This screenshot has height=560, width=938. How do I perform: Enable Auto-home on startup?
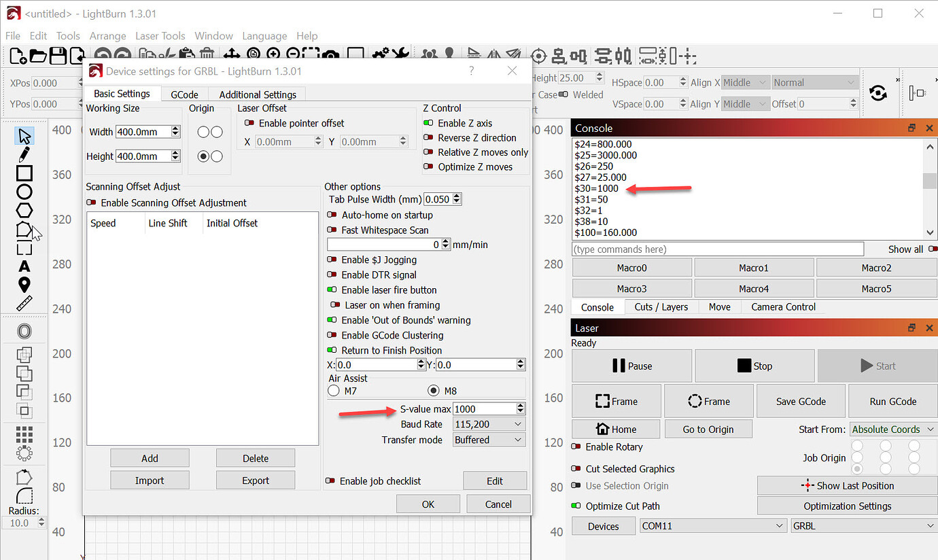coord(332,213)
